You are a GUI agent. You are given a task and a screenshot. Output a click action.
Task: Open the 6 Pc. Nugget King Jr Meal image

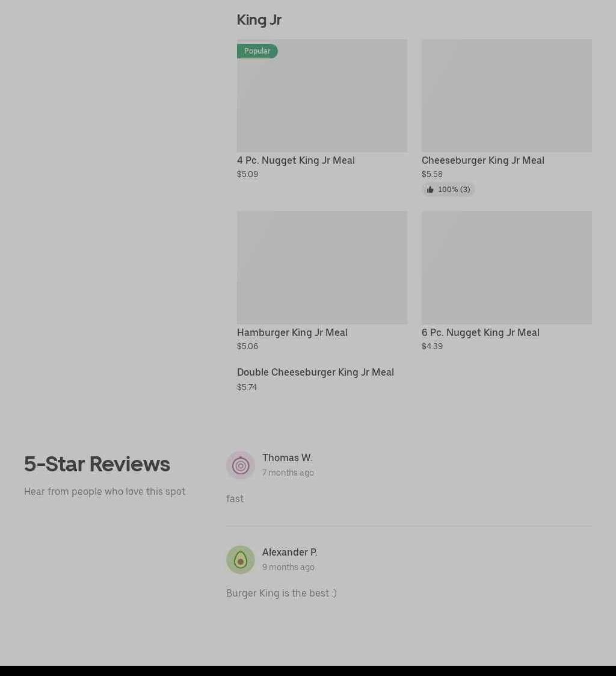click(x=507, y=268)
